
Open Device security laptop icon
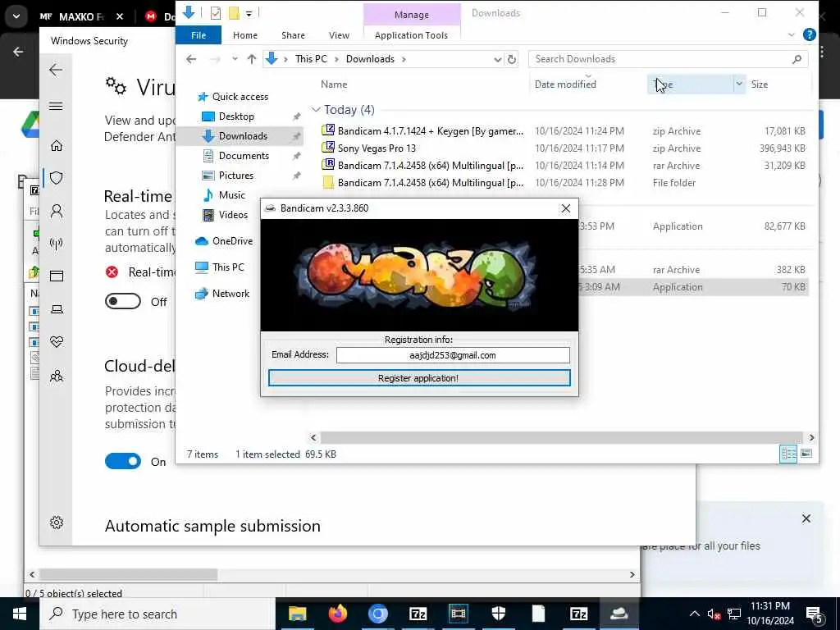(x=57, y=309)
